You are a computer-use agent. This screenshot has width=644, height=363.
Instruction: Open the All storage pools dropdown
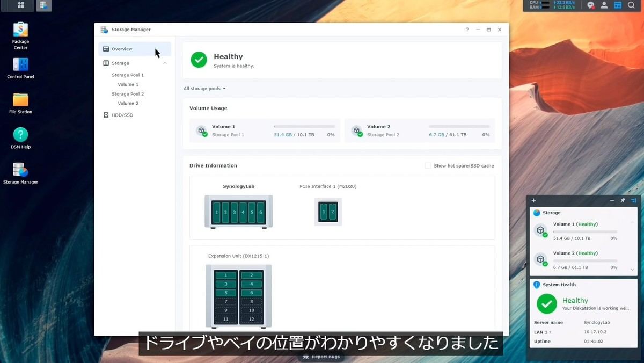coord(204,89)
